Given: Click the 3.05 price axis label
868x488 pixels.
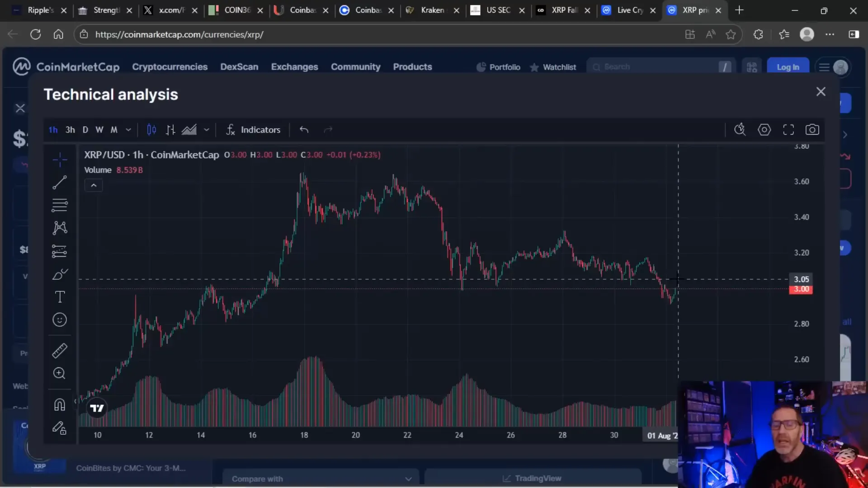Looking at the screenshot, I should [x=801, y=279].
